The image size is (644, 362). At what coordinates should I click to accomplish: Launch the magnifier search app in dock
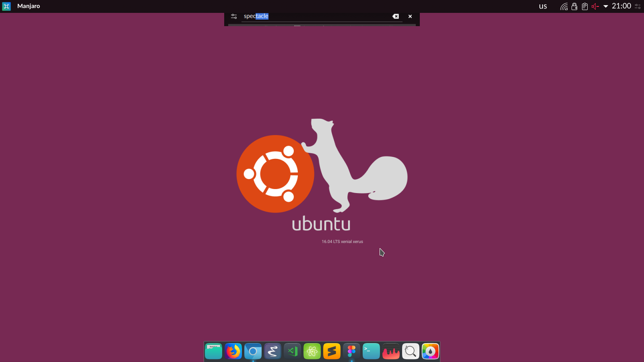(411, 352)
